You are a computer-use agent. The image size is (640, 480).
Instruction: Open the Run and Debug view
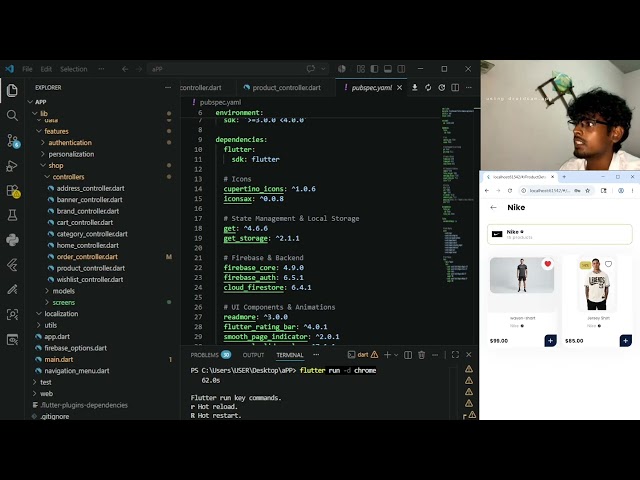point(12,166)
